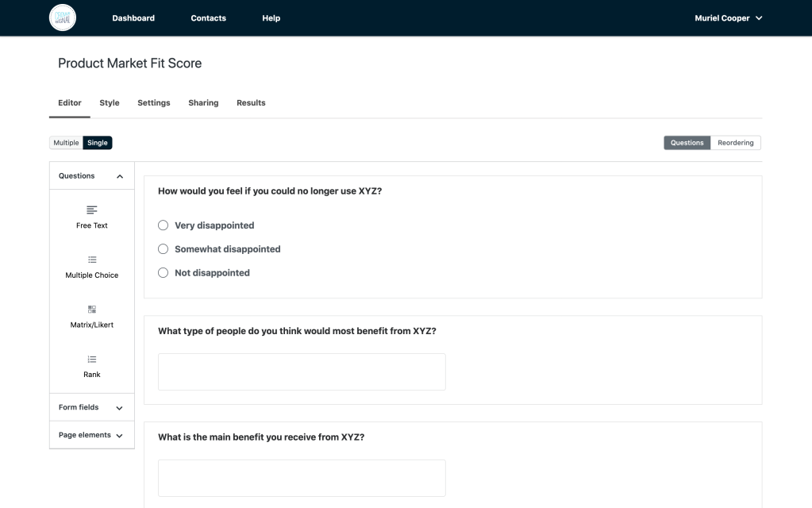Viewport: 812px width, 508px height.
Task: Select 'Not disappointed' radio option
Action: tap(164, 273)
